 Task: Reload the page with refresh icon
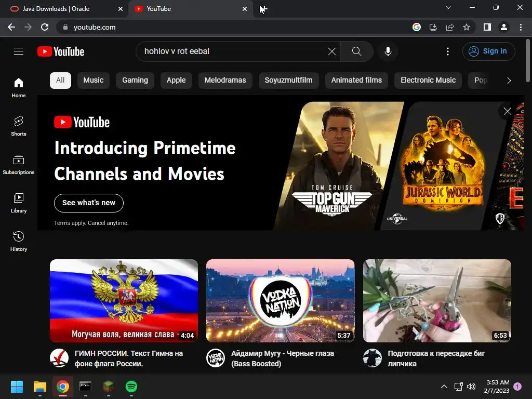(45, 27)
